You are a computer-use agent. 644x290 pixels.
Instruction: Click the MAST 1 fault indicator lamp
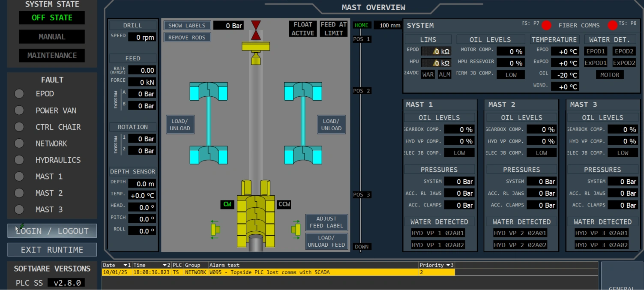click(19, 176)
